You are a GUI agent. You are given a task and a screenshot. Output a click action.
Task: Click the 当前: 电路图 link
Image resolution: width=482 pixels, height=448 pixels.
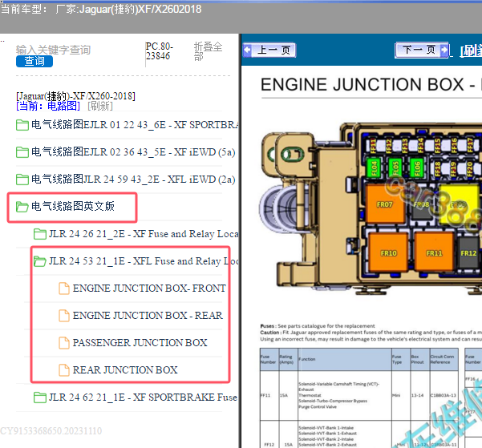point(48,106)
